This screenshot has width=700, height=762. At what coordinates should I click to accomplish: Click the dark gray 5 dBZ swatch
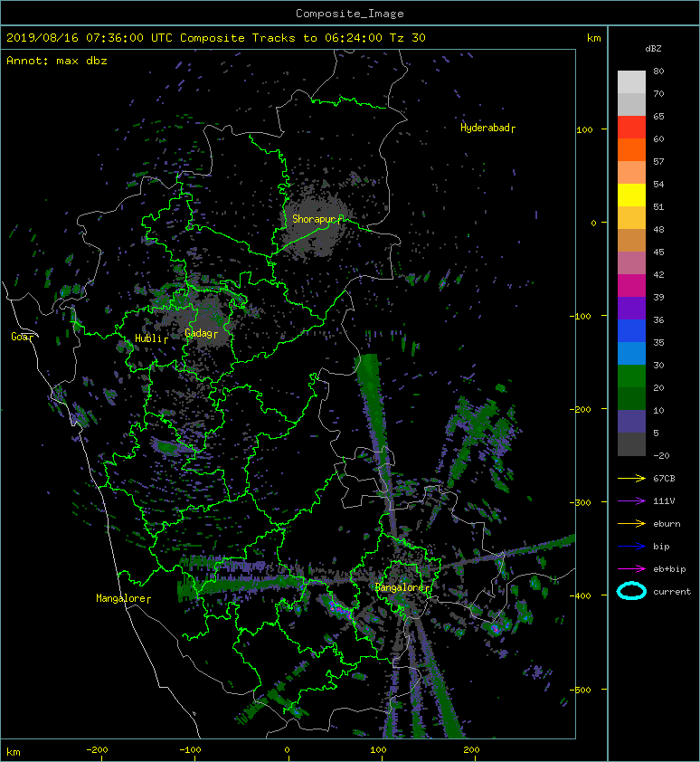point(631,443)
